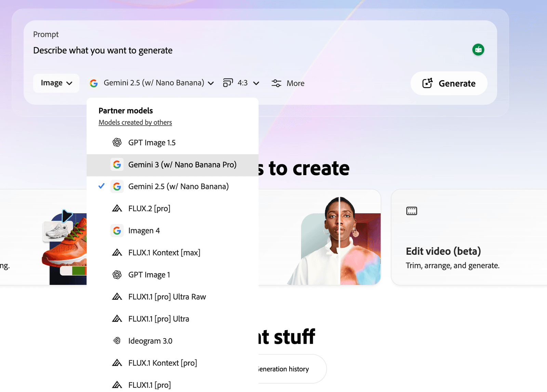Select GPT Image 1 from the list
The width and height of the screenshot is (547, 392).
point(172,275)
